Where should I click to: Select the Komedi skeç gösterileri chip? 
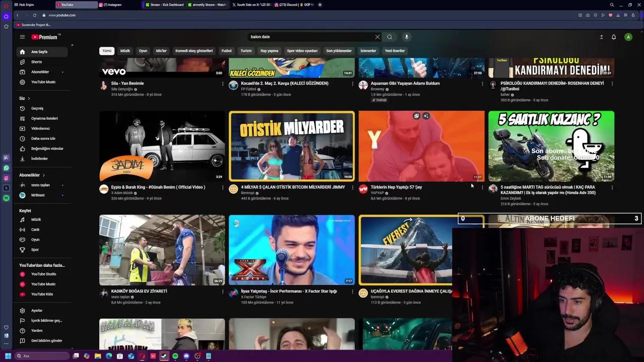point(194,51)
